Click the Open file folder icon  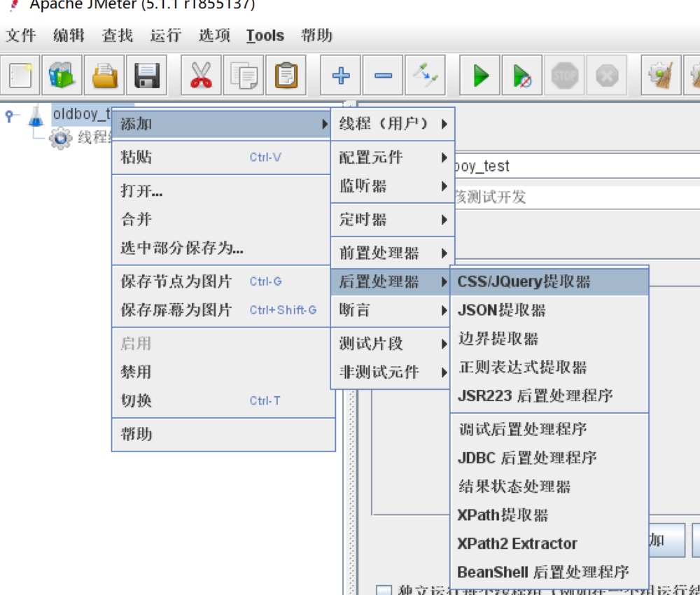(104, 75)
